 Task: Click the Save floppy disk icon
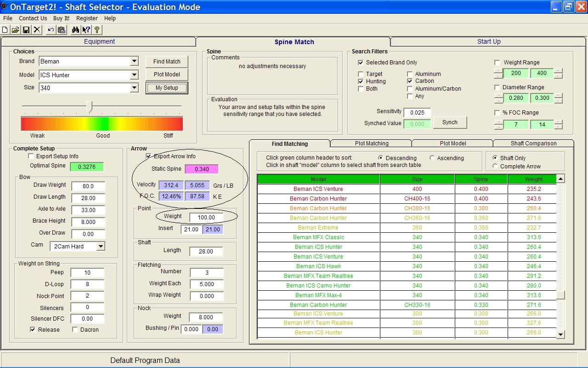coord(26,30)
